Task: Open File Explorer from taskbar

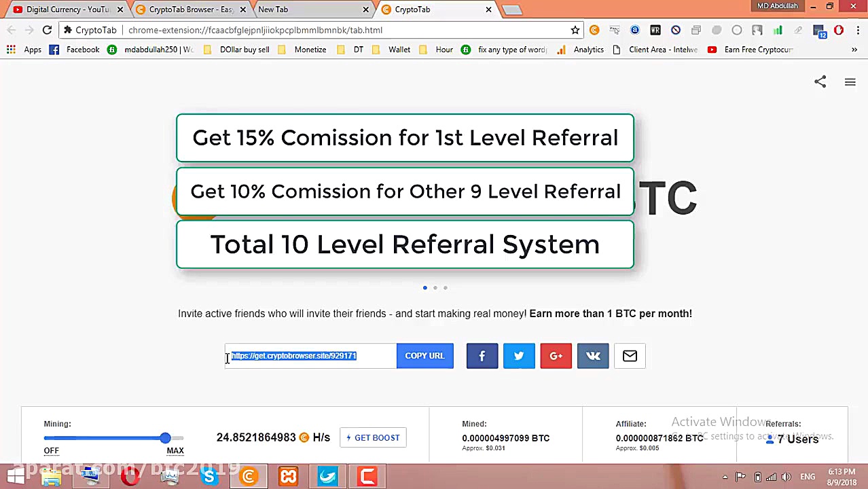Action: [x=51, y=476]
